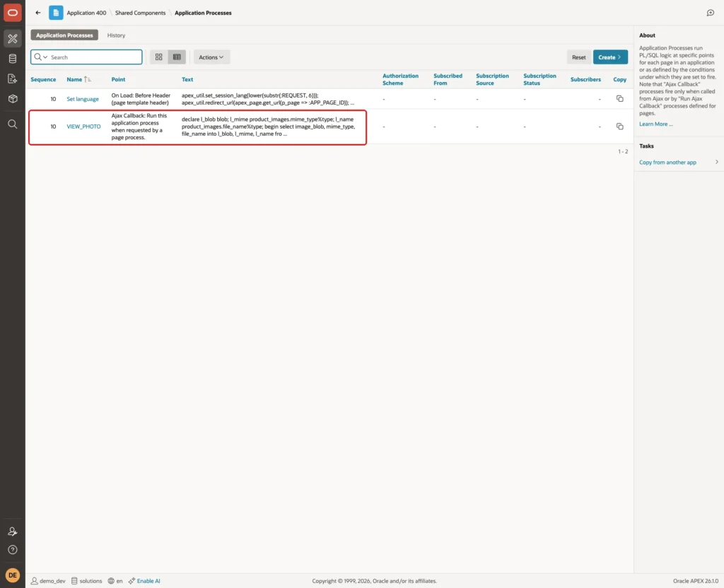Screen dimensions: 724x588
Task: Click the Oracle APEX 26.1.0 version text
Action: point(696,581)
